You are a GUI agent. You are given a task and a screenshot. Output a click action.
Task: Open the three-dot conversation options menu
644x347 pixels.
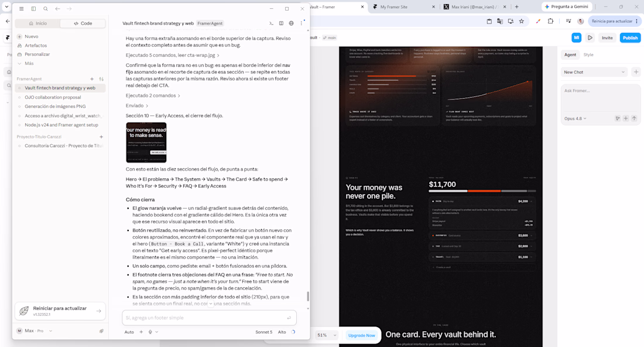click(301, 23)
